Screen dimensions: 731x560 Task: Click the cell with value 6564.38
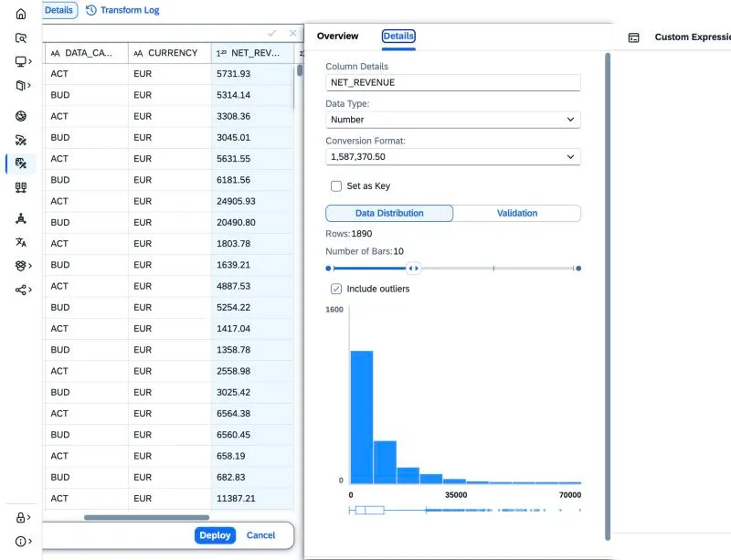pyautogui.click(x=252, y=414)
